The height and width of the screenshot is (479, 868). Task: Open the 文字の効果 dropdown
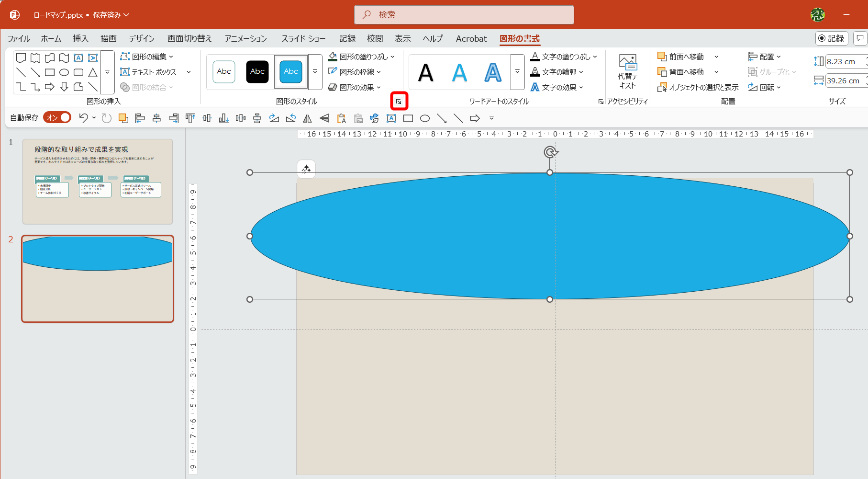[557, 87]
